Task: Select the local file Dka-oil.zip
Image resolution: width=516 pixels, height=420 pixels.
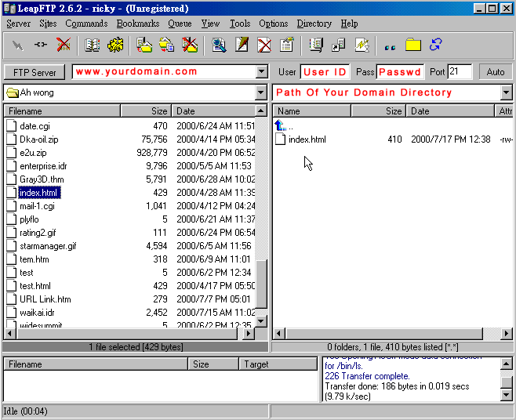Action: (x=39, y=139)
